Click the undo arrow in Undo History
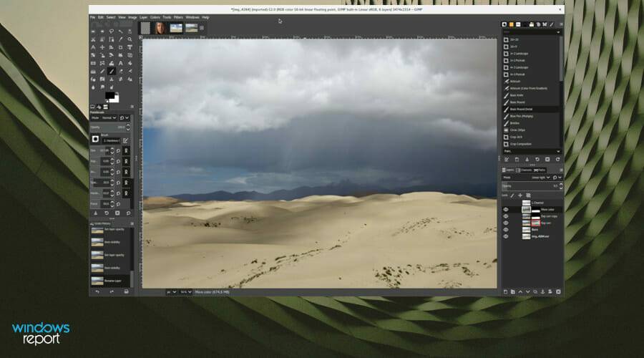The image size is (644, 358). pyautogui.click(x=97, y=291)
